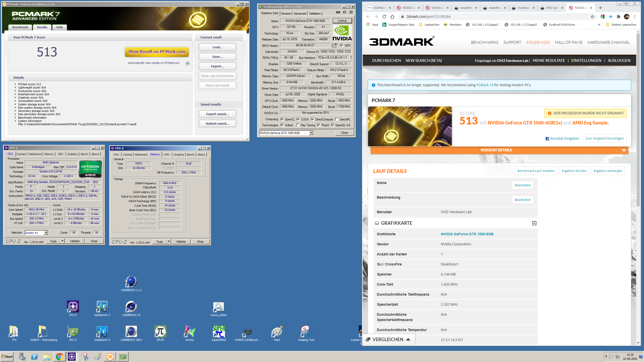
Task: Toggle Automatically view results on PCMark.com checkbox
Action: tap(187, 63)
